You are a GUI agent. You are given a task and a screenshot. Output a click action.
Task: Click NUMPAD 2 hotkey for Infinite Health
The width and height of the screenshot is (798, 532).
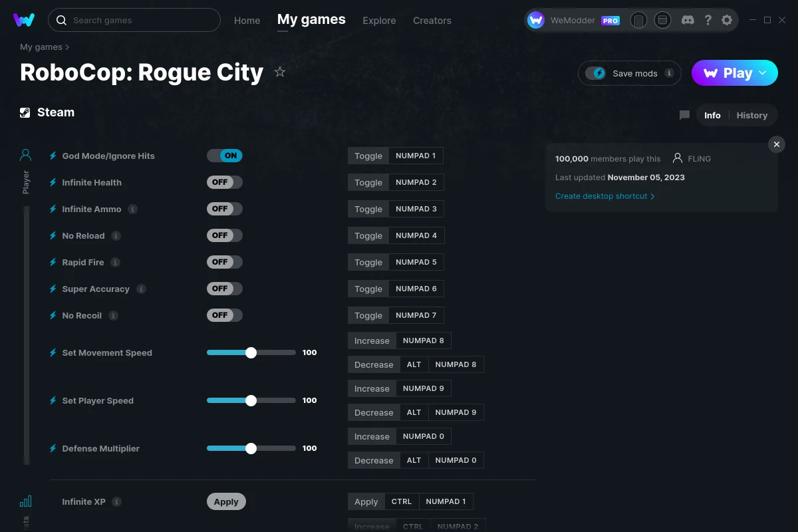[416, 182]
